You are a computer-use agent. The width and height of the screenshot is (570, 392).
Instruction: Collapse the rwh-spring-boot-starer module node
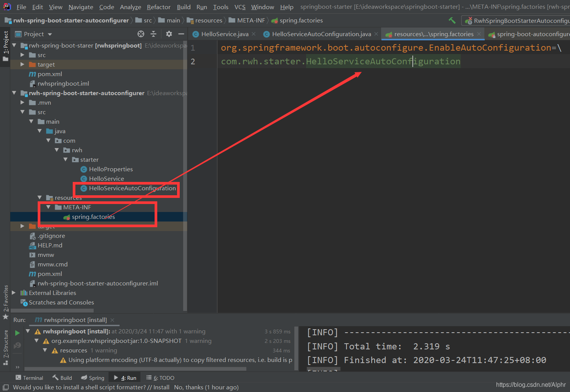coord(14,45)
